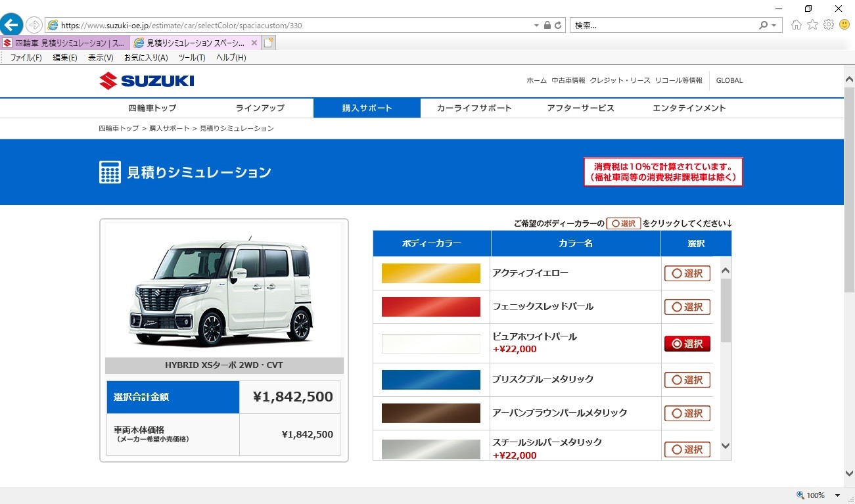Click 購入サポート in the breadcrumb

[x=169, y=128]
